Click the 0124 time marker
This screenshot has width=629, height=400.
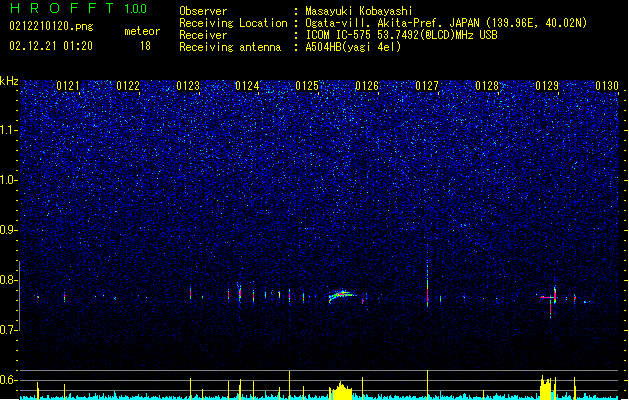247,86
